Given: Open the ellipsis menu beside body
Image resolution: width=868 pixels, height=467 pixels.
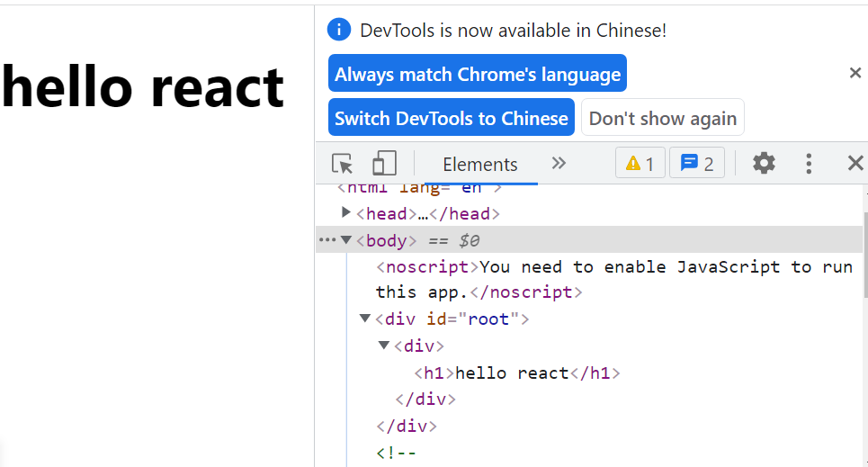Looking at the screenshot, I should 327,240.
